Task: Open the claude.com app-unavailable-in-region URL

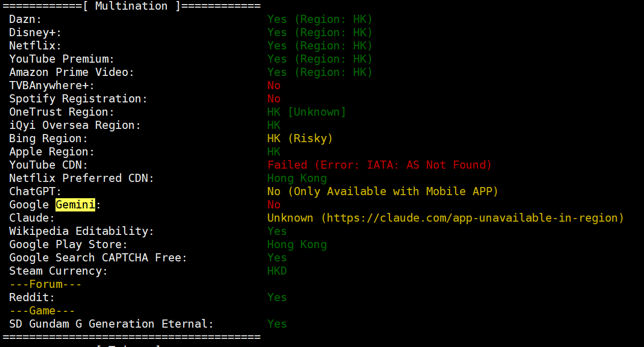Action: coord(472,218)
